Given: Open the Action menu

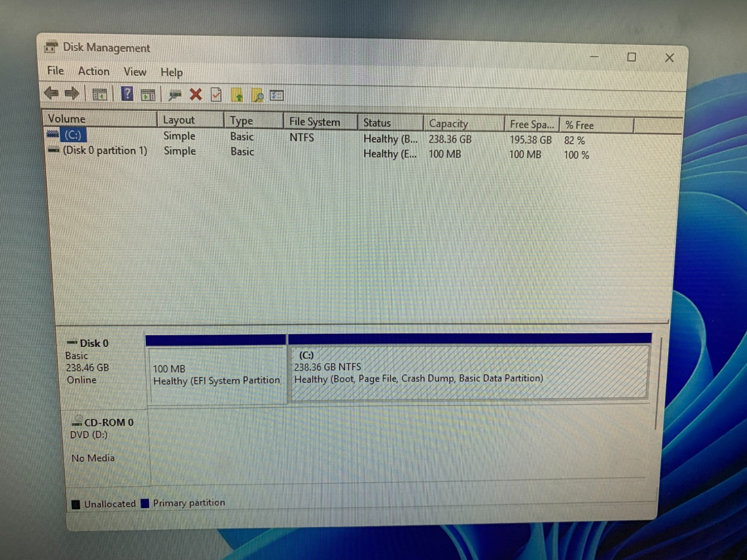Looking at the screenshot, I should click(x=94, y=71).
